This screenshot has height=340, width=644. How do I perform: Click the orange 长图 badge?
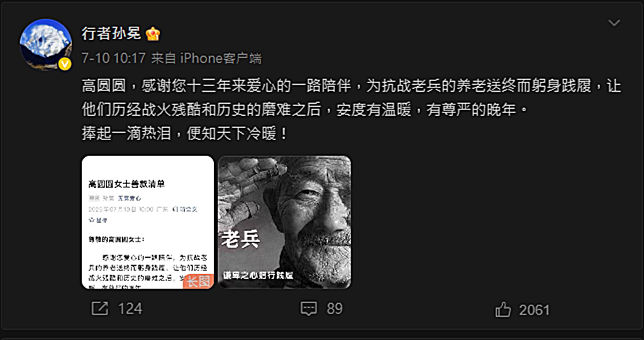(199, 282)
